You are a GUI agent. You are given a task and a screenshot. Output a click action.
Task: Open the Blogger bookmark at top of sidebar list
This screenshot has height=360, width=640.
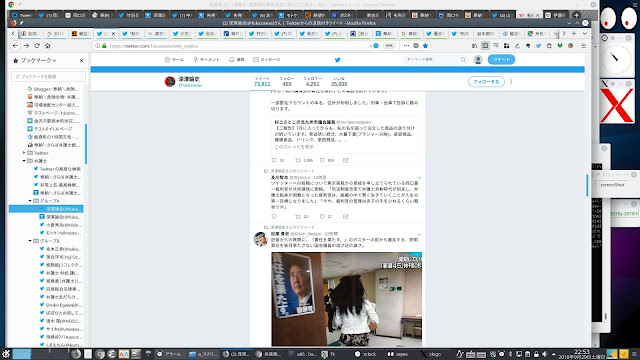tap(53, 89)
